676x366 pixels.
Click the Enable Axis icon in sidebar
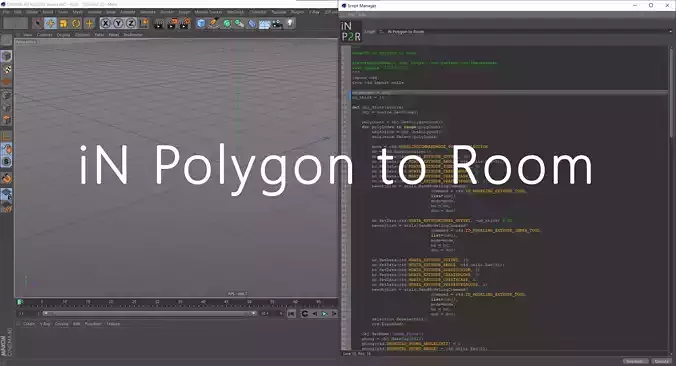[x=6, y=136]
